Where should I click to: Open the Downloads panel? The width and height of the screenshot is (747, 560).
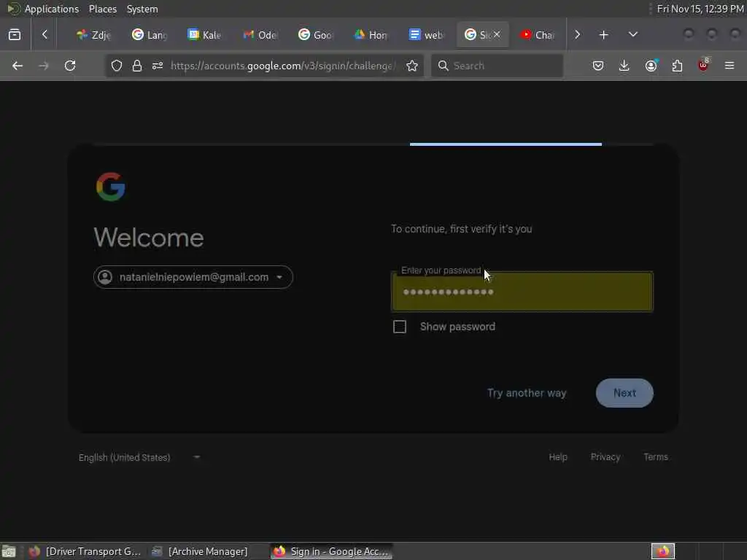click(624, 66)
